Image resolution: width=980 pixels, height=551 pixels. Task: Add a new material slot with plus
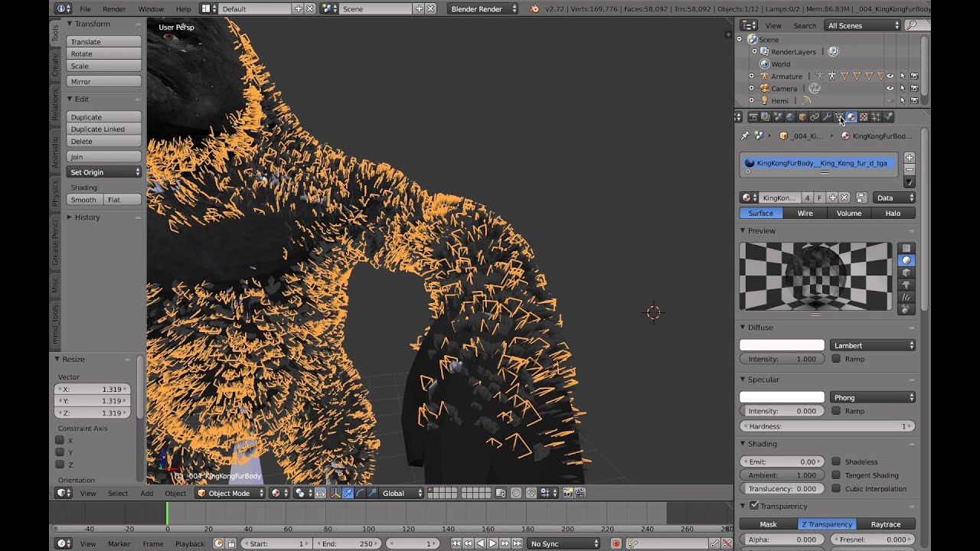pyautogui.click(x=910, y=158)
